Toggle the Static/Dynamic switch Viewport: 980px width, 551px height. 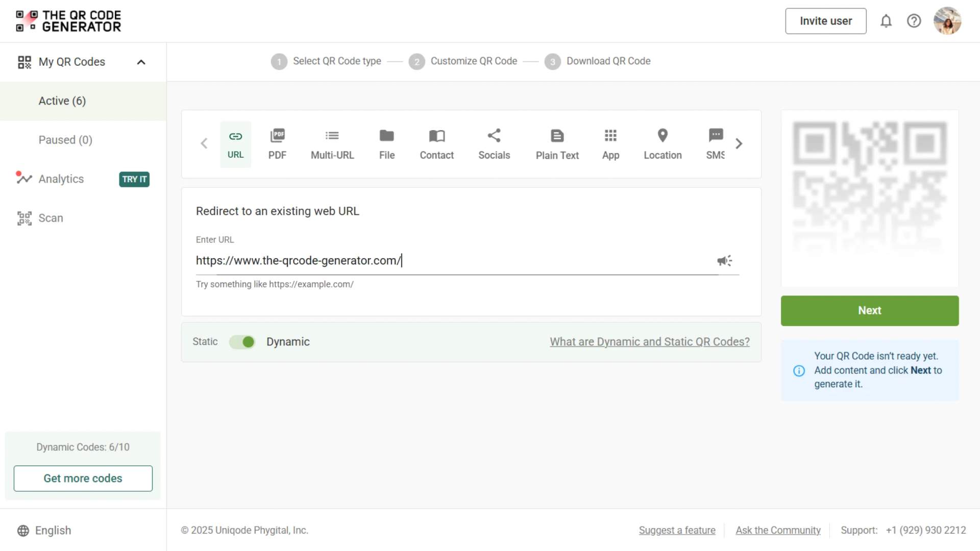pyautogui.click(x=242, y=342)
